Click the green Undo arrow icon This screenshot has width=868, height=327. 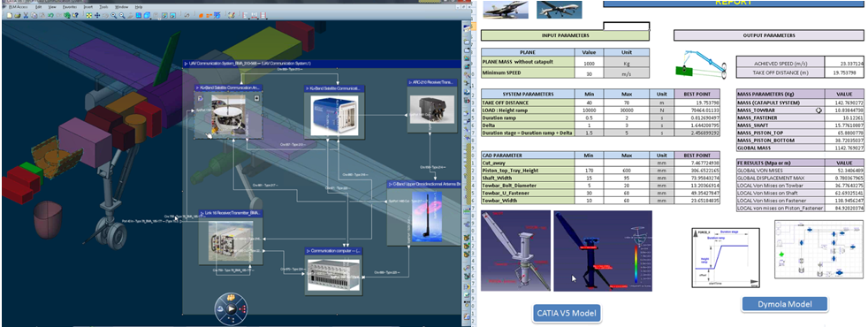pos(50,15)
